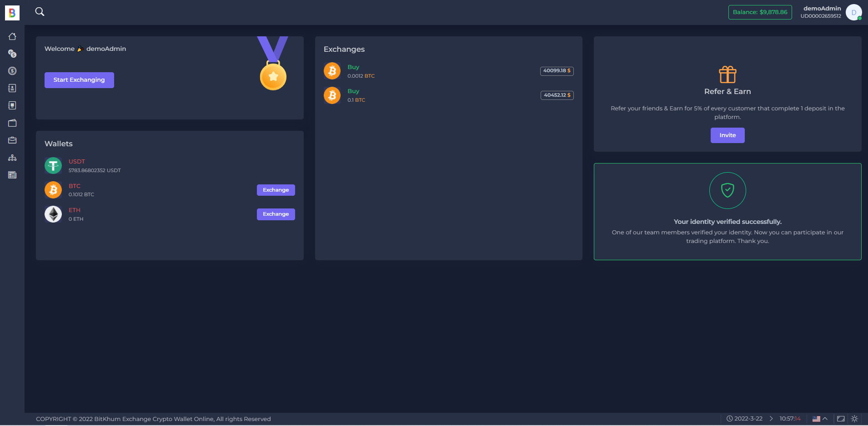Click Exchange button for BTC wallet
Viewport: 868px width, 426px height.
276,190
